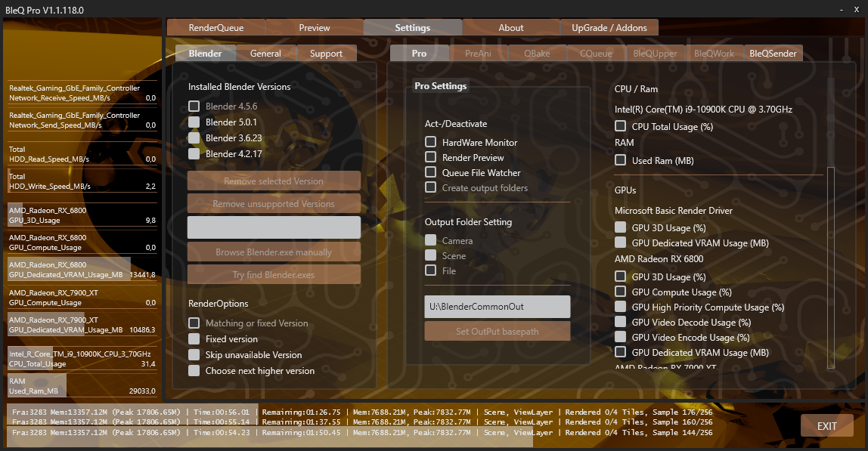The image size is (868, 451).
Task: Open the BleQWork tab
Action: (x=714, y=53)
